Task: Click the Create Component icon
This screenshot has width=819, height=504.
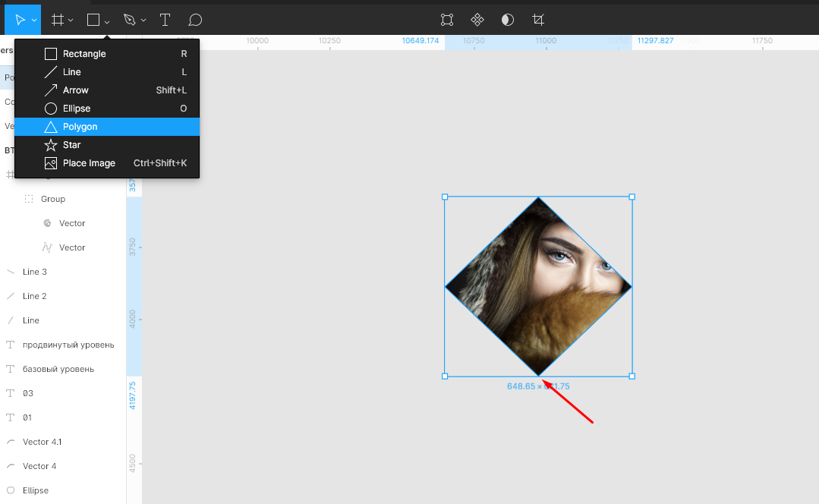Action: (477, 20)
